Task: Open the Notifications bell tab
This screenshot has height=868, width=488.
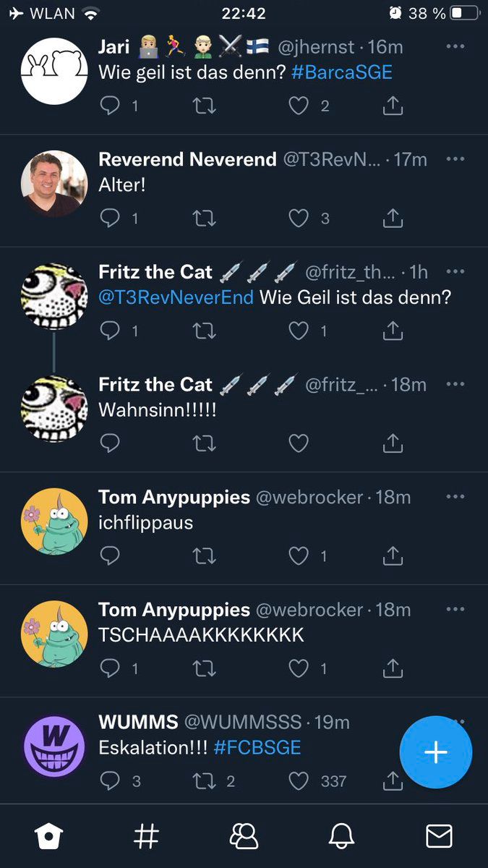Action: tap(341, 836)
